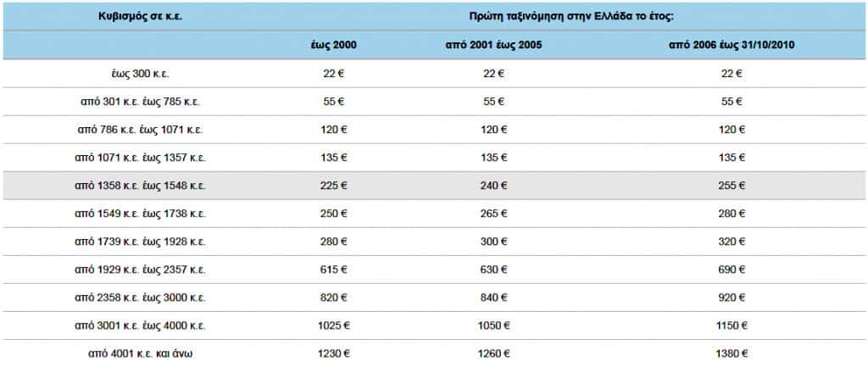Select the "από 1929 κ.ε. έως 2357 κ.ε." row label
Image resolution: width=868 pixels, height=367 pixels.
pyautogui.click(x=140, y=270)
